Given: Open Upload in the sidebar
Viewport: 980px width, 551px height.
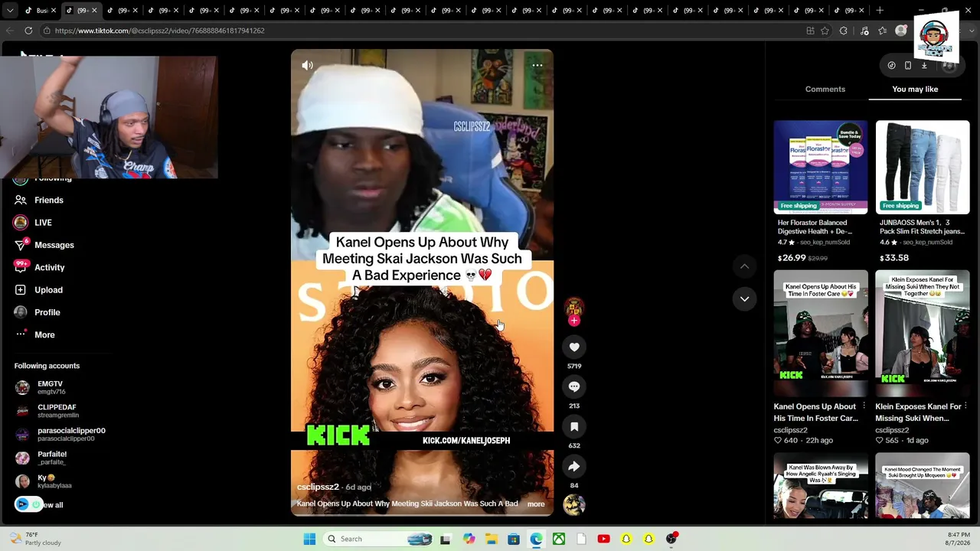Looking at the screenshot, I should 48,290.
